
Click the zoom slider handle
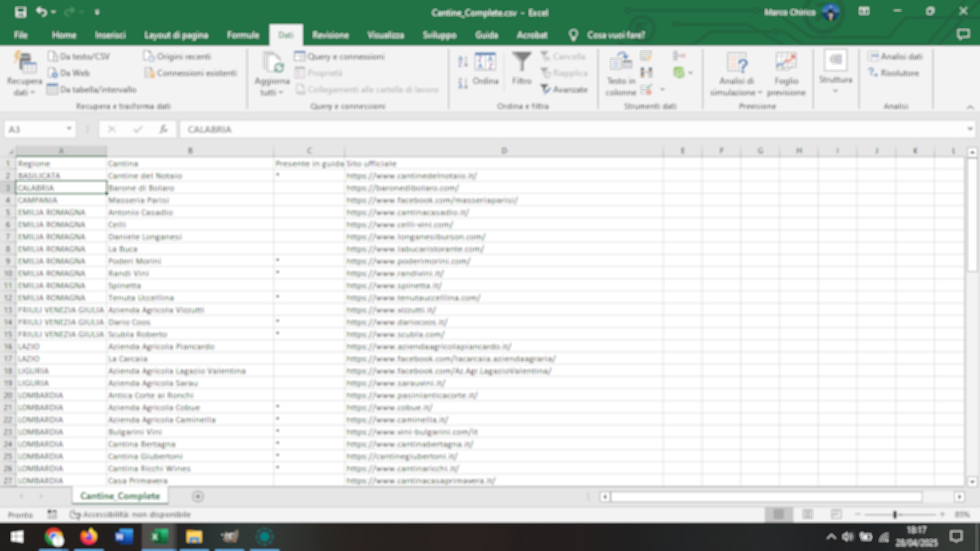(895, 514)
